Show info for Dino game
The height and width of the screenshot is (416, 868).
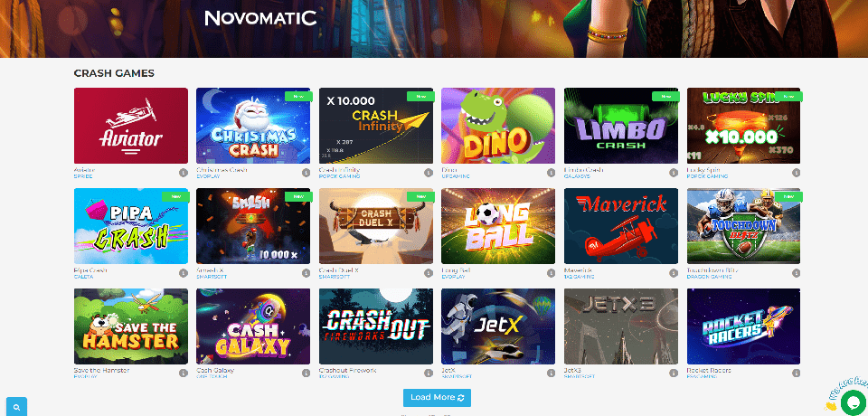[x=551, y=173]
